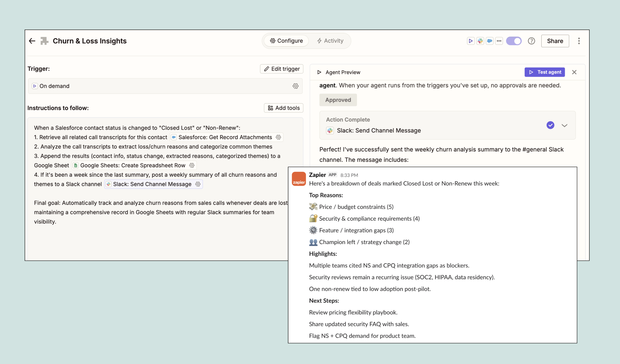This screenshot has width=620, height=364.
Task: Click the puzzle piece agent icon
Action: tap(44, 41)
